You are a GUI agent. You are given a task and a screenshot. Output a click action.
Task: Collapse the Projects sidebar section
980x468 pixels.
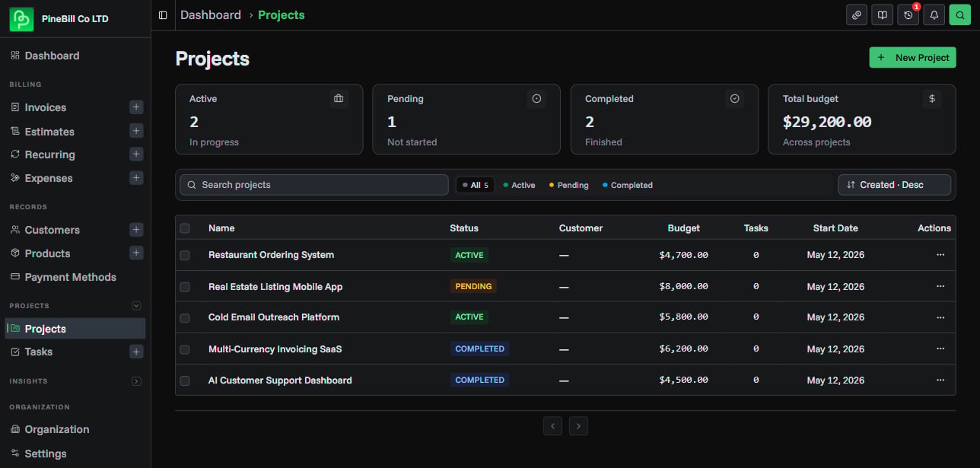(136, 306)
